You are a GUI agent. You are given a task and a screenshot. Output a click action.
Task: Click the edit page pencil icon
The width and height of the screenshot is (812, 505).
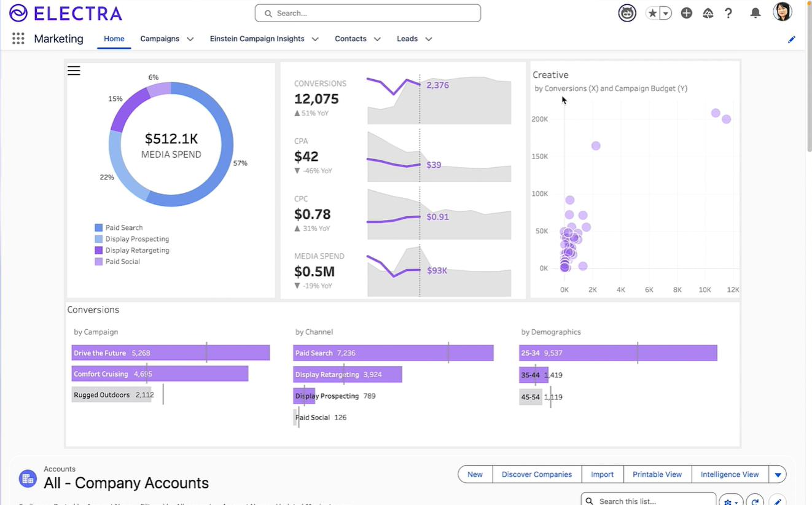791,39
